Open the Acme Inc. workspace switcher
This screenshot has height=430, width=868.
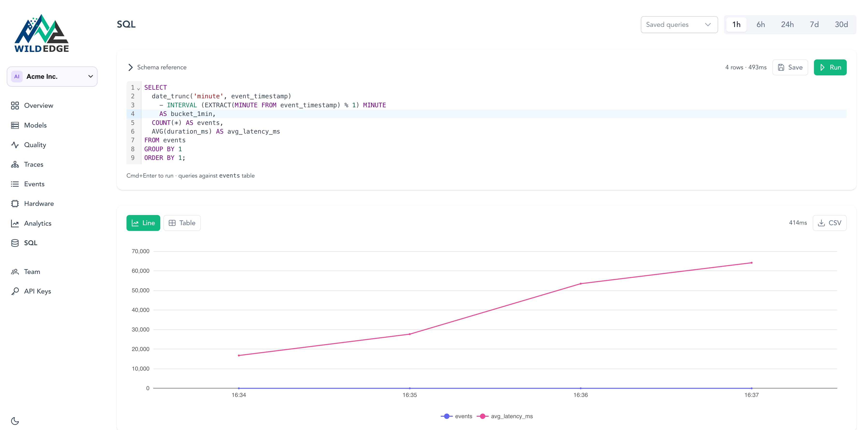click(x=52, y=76)
